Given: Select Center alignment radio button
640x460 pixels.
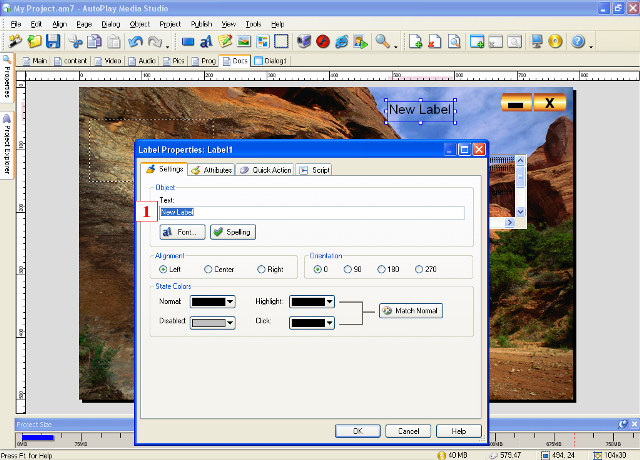Looking at the screenshot, I should (208, 269).
